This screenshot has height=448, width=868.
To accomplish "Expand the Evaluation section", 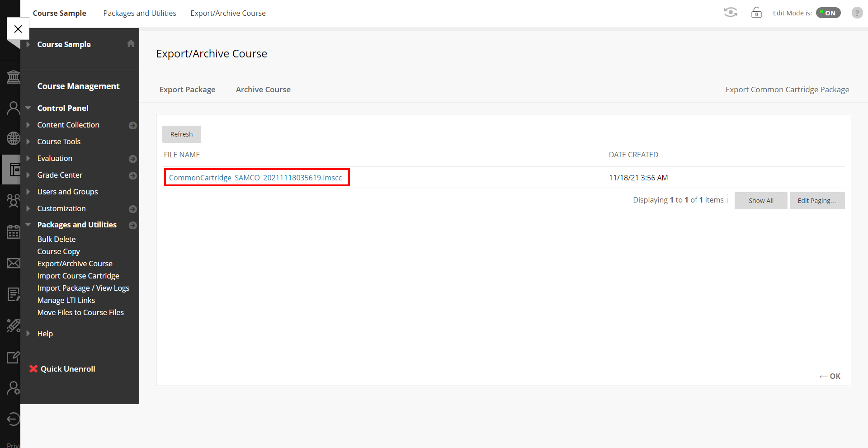I will click(28, 158).
